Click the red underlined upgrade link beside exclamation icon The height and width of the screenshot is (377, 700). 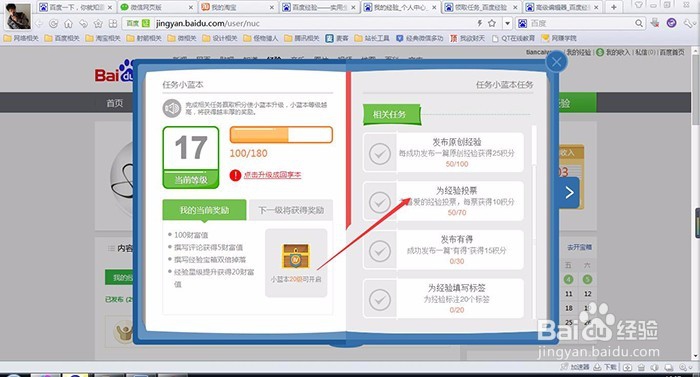click(x=272, y=175)
